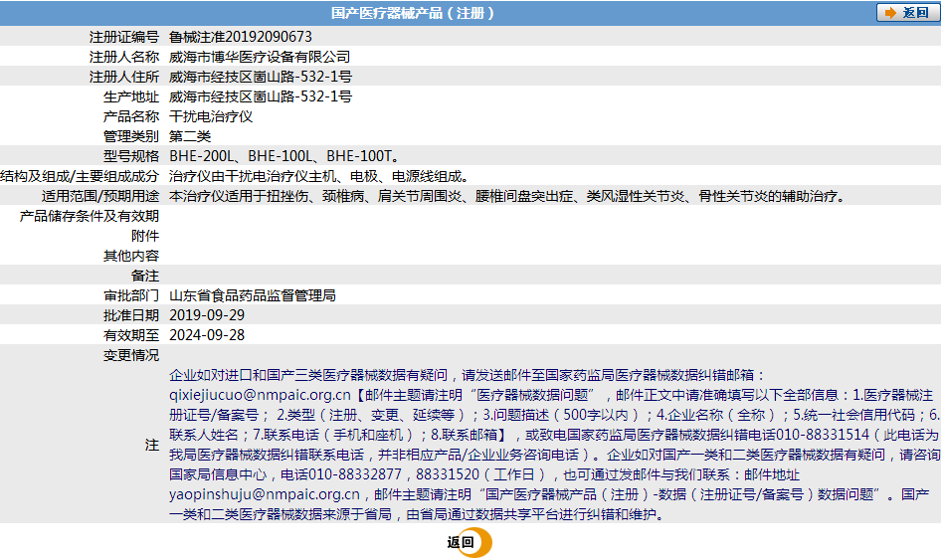
Task: Click the 注册证编号 label
Action: click(124, 37)
